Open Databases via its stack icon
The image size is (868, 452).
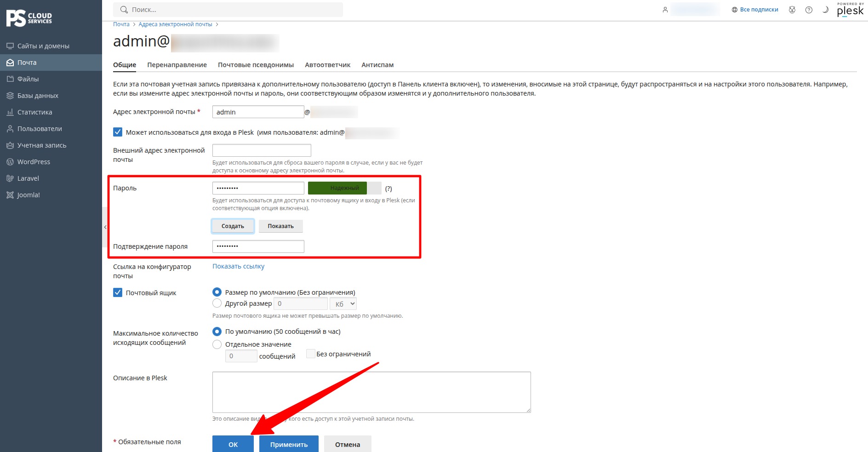tap(10, 96)
